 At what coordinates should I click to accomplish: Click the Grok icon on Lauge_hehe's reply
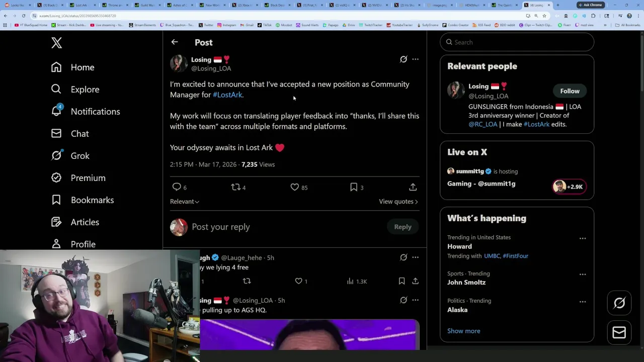(x=404, y=257)
